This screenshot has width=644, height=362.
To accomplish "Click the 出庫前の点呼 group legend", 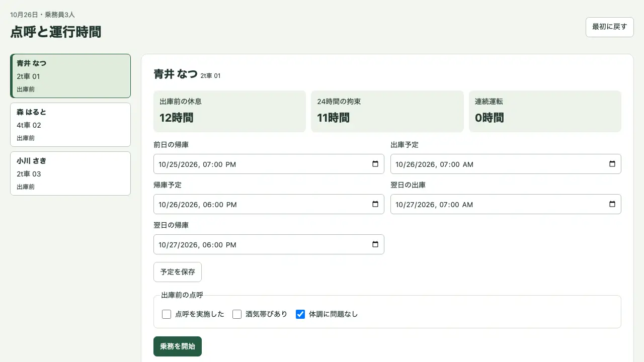I will 182,295.
